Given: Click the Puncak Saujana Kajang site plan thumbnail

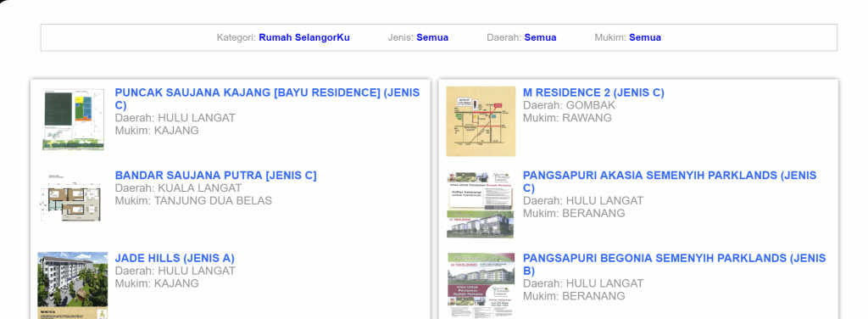Looking at the screenshot, I should 73,119.
